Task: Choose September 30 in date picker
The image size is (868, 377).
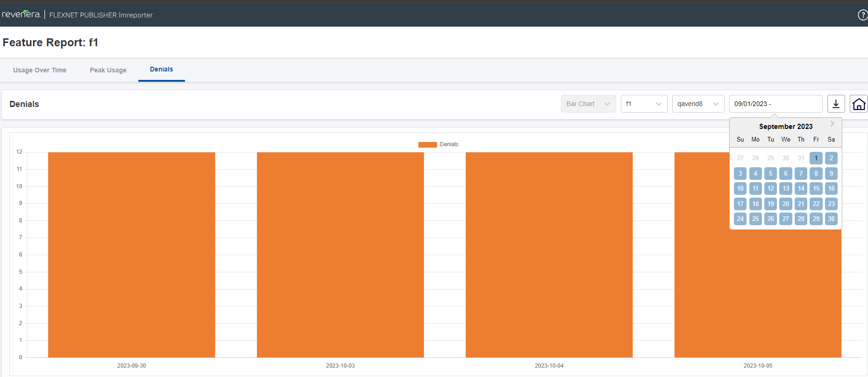Action: pyautogui.click(x=831, y=219)
